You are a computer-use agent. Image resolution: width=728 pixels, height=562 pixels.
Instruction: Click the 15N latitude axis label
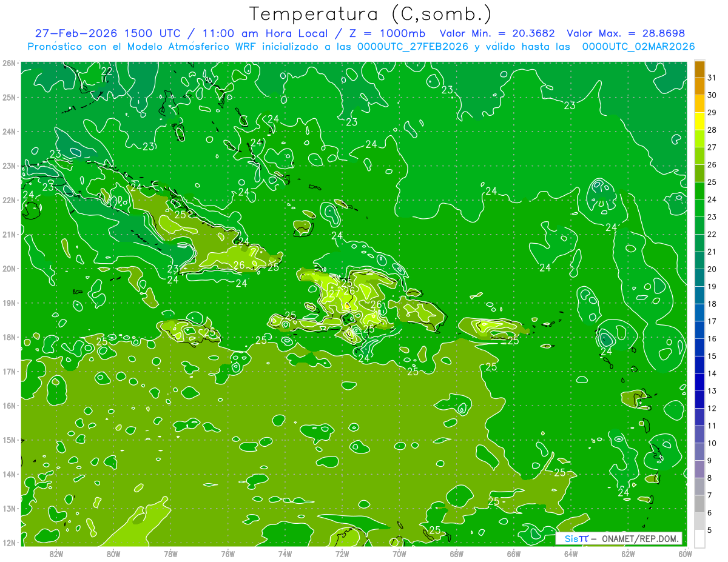pyautogui.click(x=9, y=440)
